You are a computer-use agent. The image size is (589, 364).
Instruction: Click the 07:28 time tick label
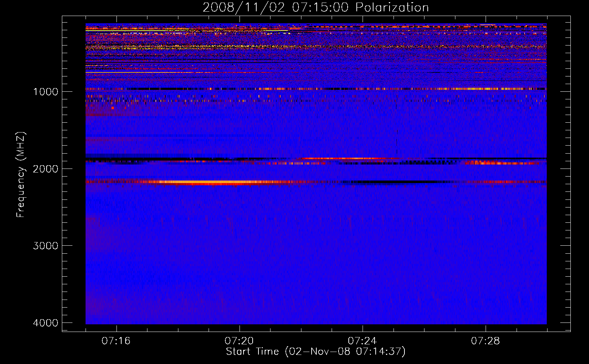click(486, 341)
